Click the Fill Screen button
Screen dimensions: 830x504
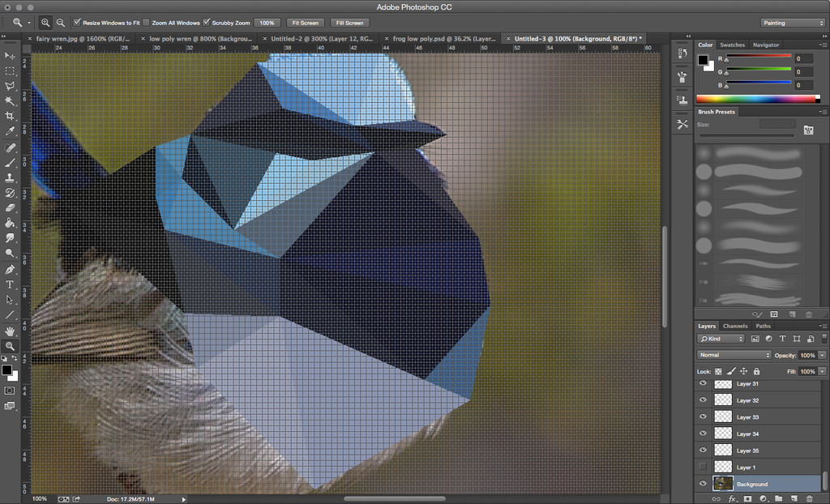tap(349, 22)
